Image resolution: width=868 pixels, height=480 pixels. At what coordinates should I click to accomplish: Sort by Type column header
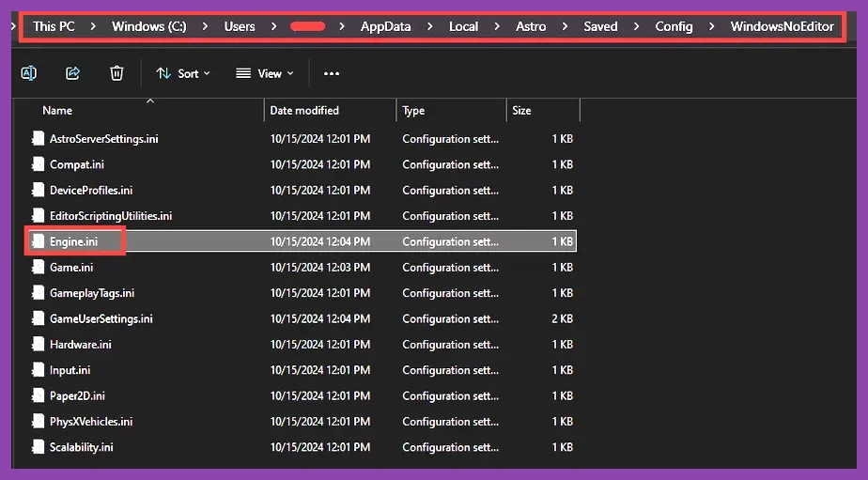413,110
